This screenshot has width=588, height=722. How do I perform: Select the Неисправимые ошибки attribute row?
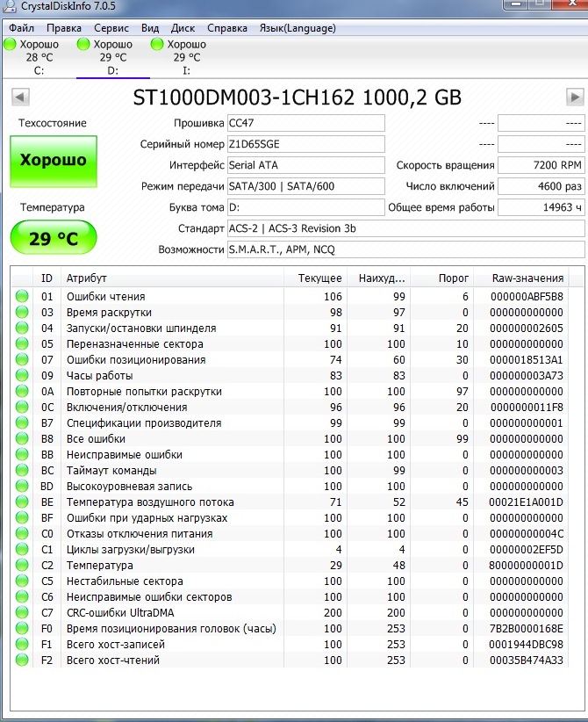pyautogui.click(x=290, y=454)
